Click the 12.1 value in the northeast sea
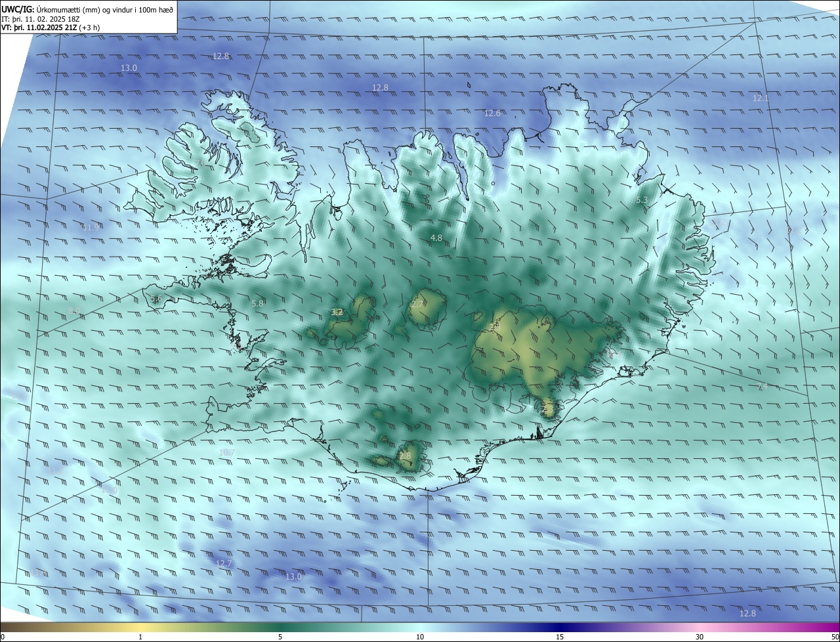The image size is (840, 642). coord(760,98)
